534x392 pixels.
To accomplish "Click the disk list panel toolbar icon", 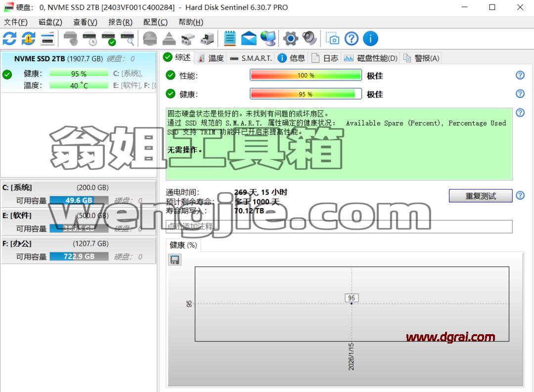I will tap(47, 39).
